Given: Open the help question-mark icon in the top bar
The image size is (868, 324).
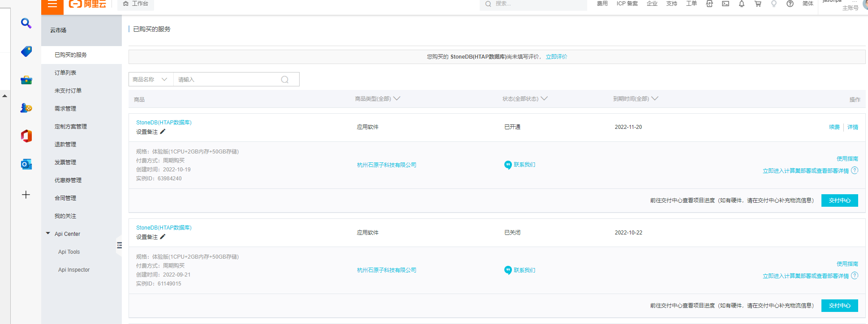Looking at the screenshot, I should [x=790, y=4].
